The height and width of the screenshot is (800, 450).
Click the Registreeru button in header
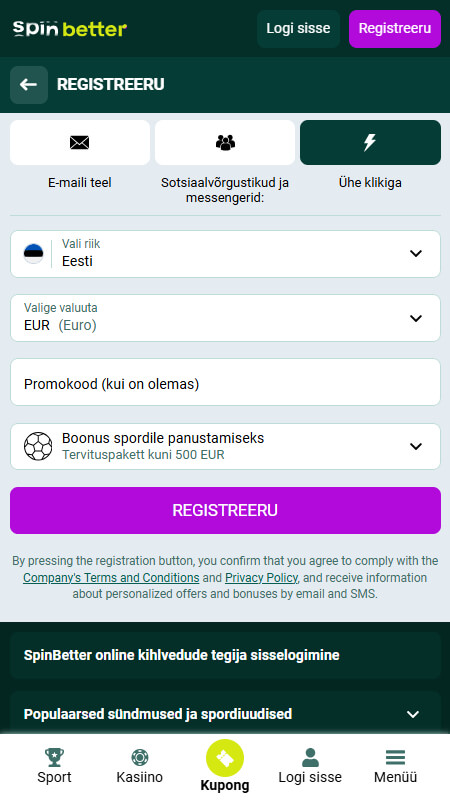click(395, 29)
